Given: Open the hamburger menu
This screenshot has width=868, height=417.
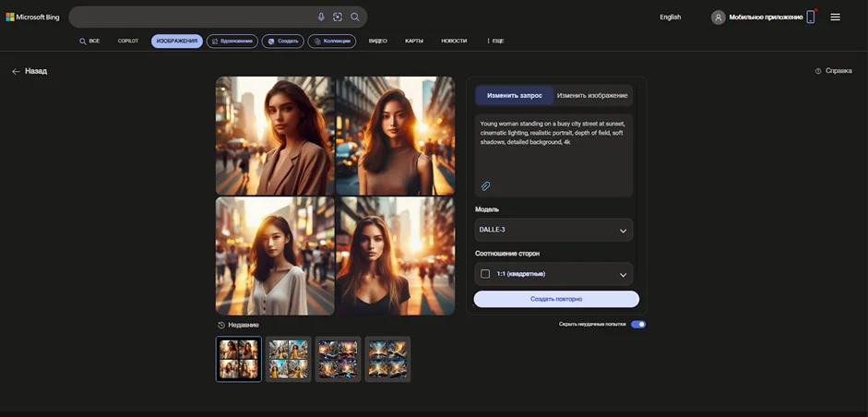Looking at the screenshot, I should click(836, 18).
